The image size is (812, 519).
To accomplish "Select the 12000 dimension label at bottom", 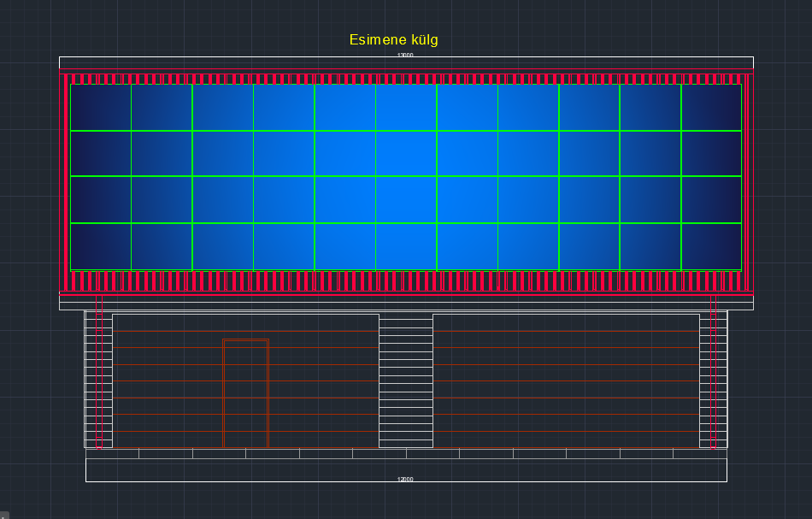I will [405, 480].
